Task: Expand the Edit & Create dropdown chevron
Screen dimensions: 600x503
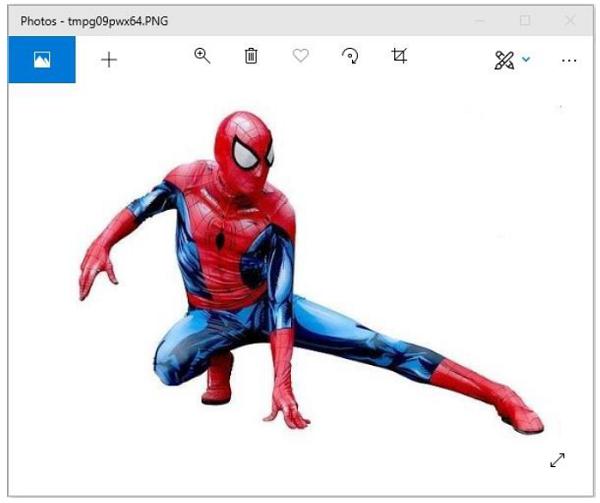Action: pos(526,60)
